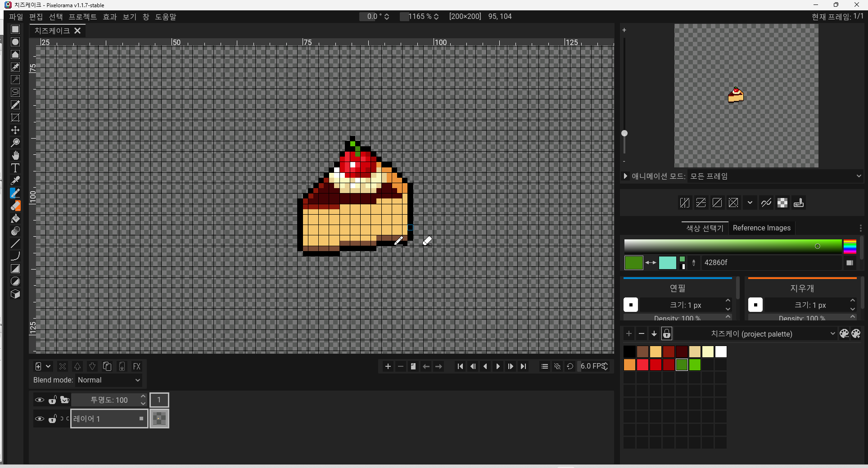The width and height of the screenshot is (868, 468).
Task: Open the Blend mode Normal dropdown
Action: coord(109,380)
